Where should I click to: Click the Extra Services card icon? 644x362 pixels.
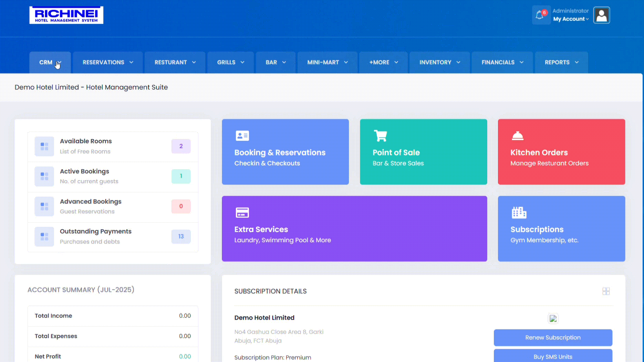point(242,213)
